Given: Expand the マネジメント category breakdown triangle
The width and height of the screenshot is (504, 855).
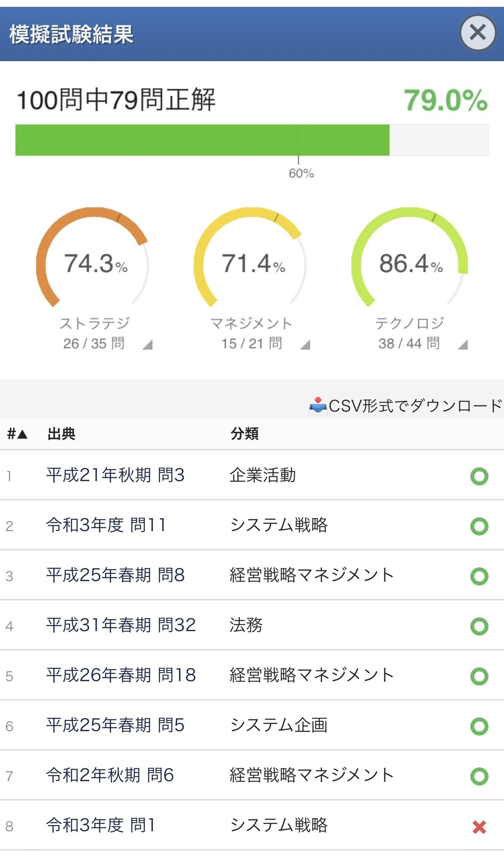Looking at the screenshot, I should pyautogui.click(x=306, y=345).
